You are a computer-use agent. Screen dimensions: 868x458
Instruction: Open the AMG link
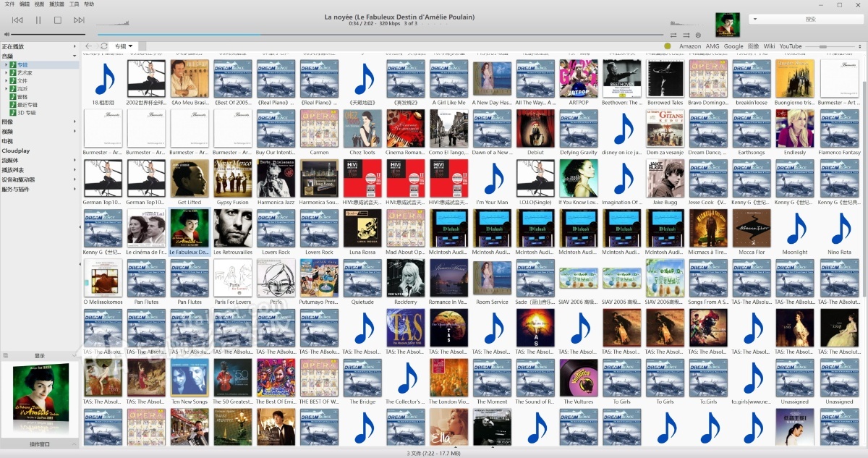(x=712, y=46)
